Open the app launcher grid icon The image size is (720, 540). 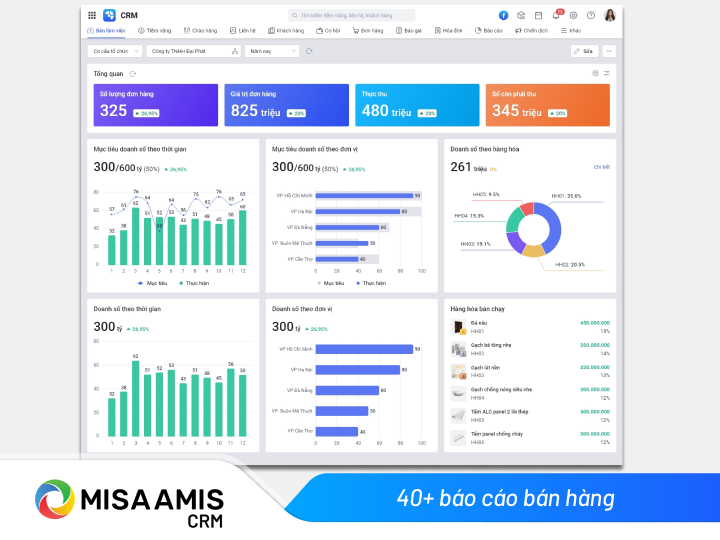pos(92,15)
